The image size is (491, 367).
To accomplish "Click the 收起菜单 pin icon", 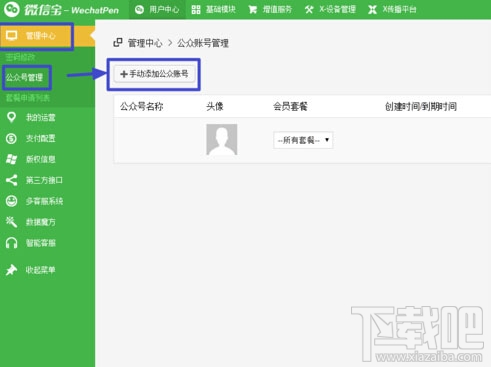I will click(11, 270).
